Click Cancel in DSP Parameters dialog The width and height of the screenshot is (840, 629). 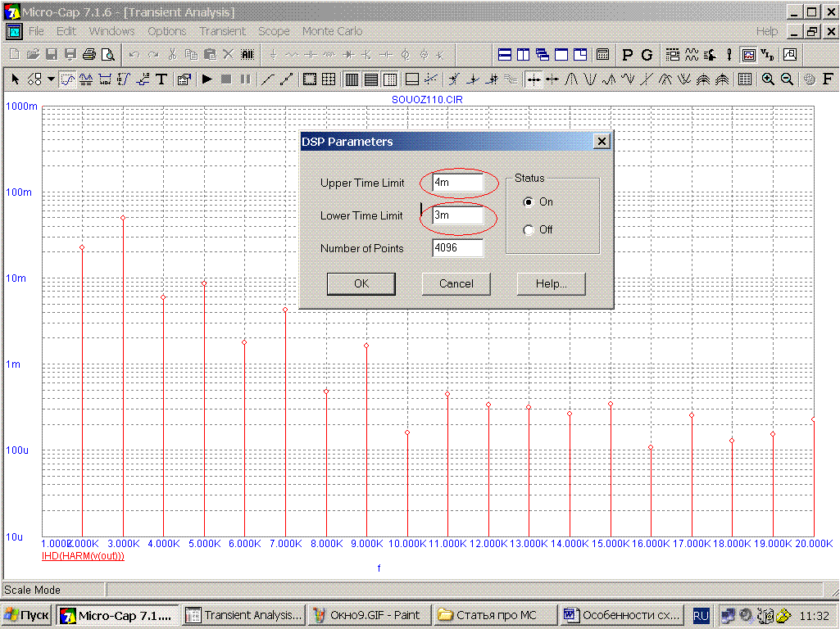pos(456,284)
